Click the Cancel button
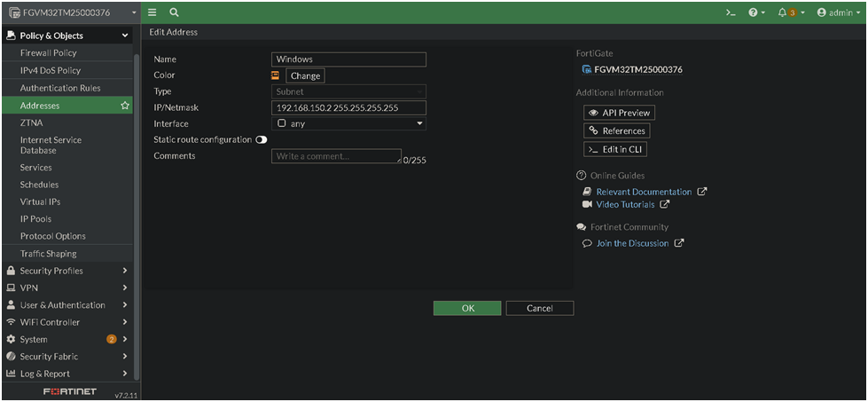Screen dimensions: 868x402 [540, 309]
